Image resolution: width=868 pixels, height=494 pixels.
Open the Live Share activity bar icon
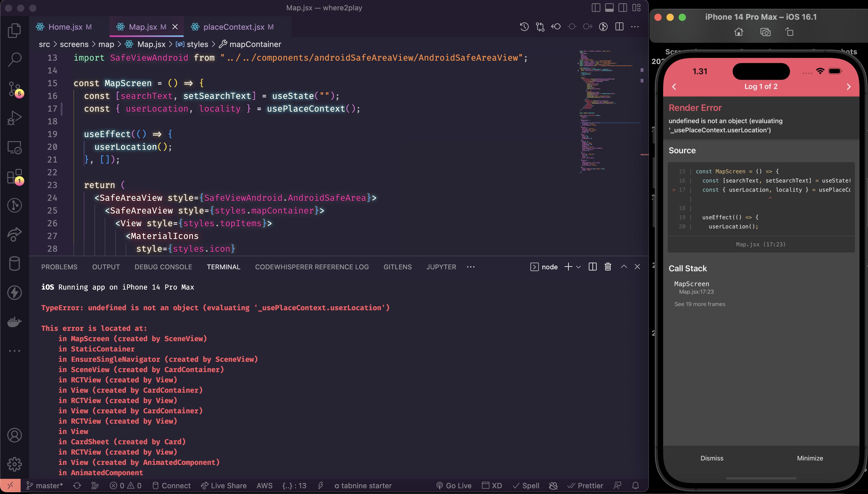coord(14,234)
